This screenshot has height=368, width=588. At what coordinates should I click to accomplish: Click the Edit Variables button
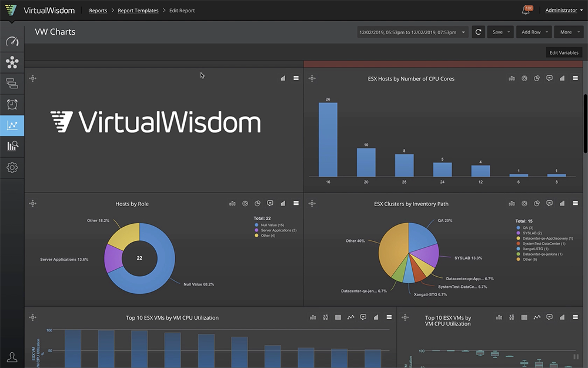tap(564, 52)
